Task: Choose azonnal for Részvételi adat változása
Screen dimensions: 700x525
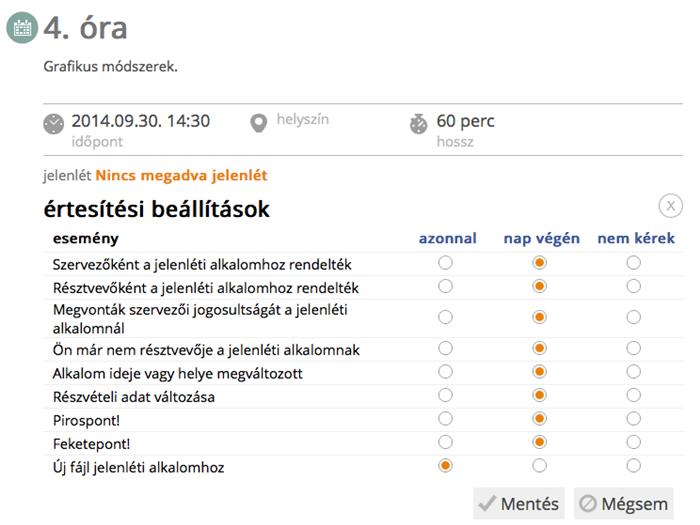Action: coord(445,395)
